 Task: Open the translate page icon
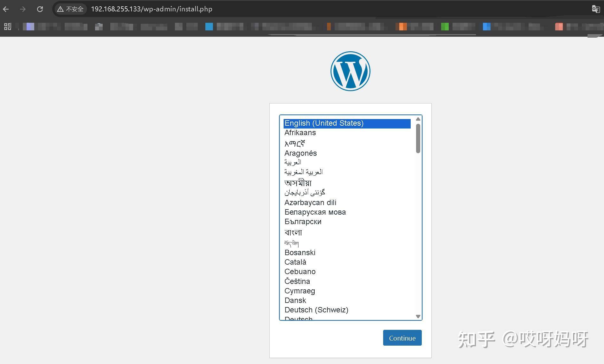(596, 9)
